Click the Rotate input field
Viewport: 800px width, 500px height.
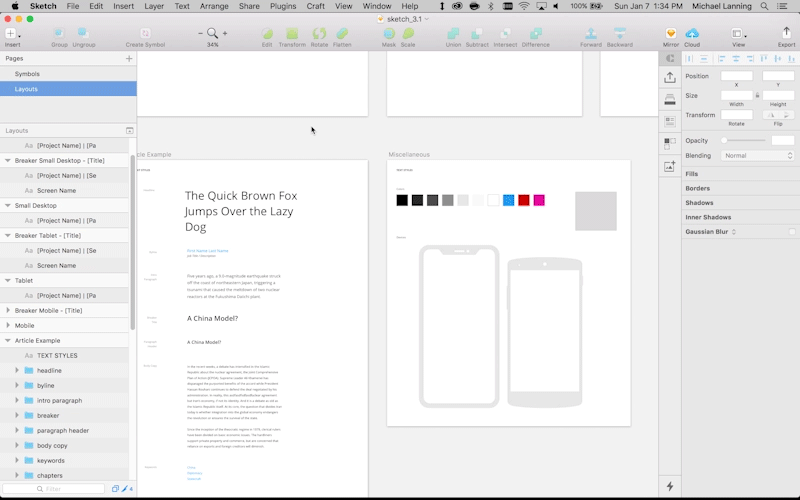(736, 115)
